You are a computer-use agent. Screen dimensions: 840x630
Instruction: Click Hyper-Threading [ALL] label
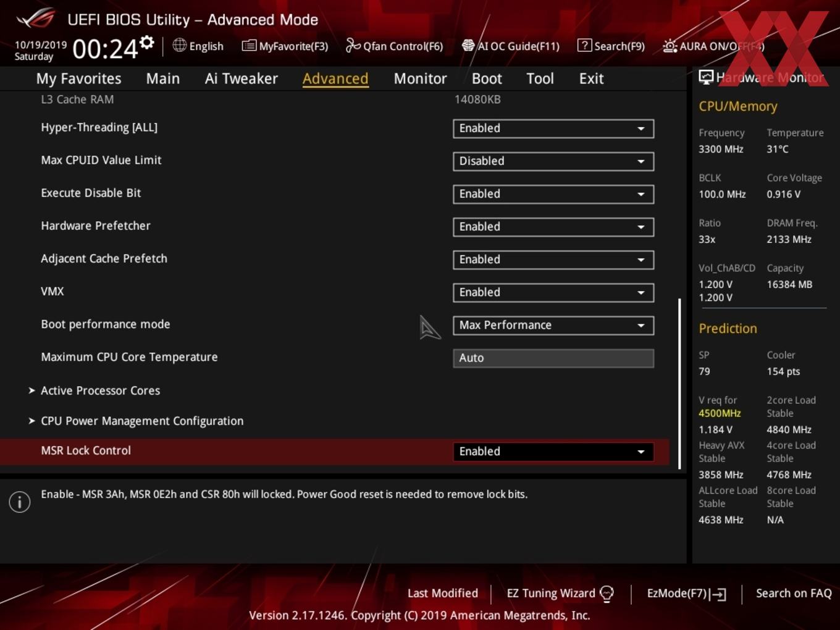[x=99, y=127]
